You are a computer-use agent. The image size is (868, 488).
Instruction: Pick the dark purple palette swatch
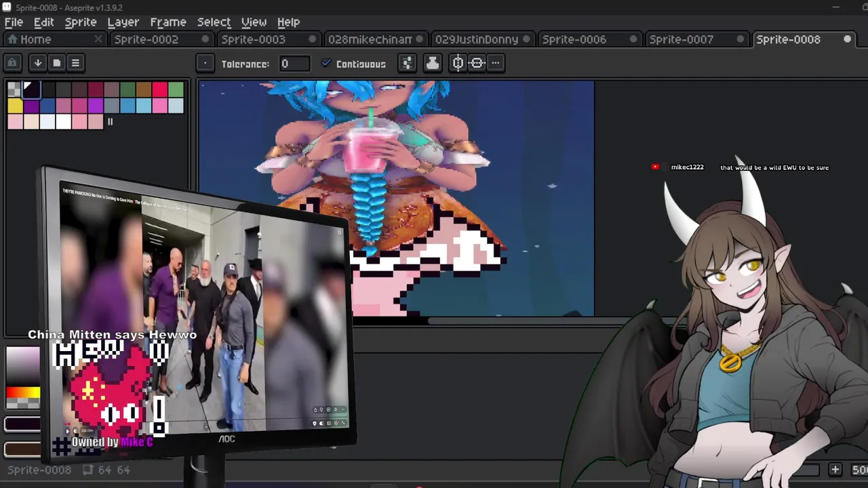(x=31, y=106)
